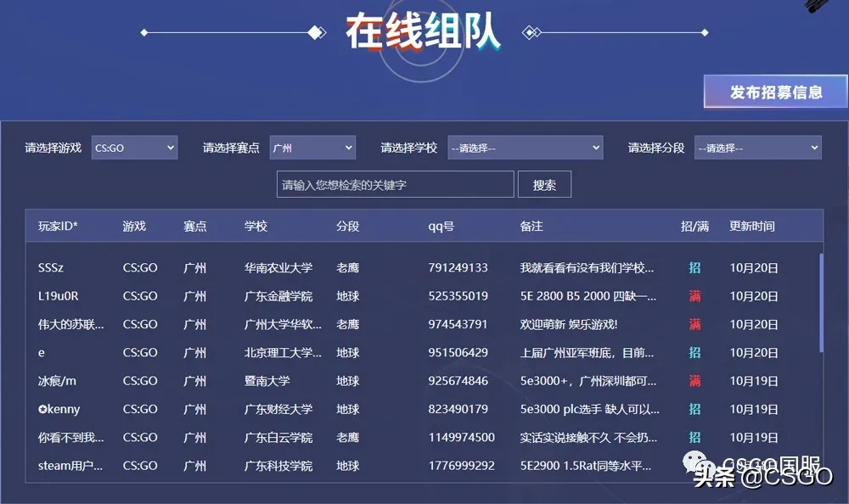849x504 pixels.
Task: Click QQ number 974543791
Action: click(x=458, y=324)
